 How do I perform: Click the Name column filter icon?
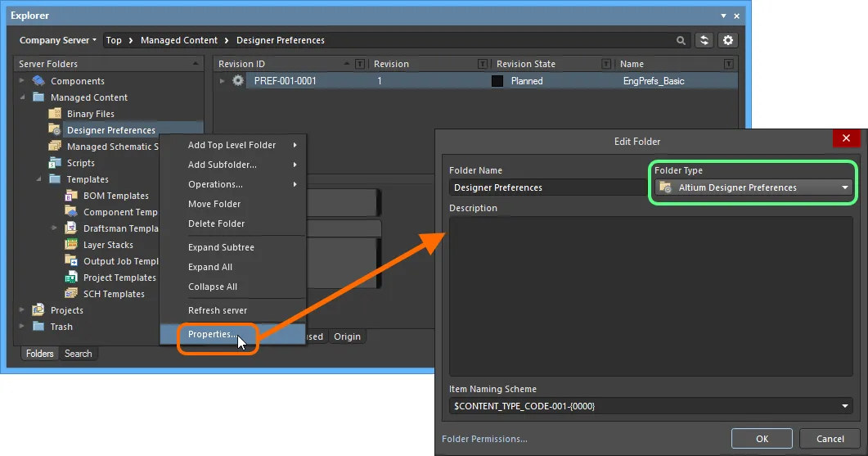click(728, 65)
